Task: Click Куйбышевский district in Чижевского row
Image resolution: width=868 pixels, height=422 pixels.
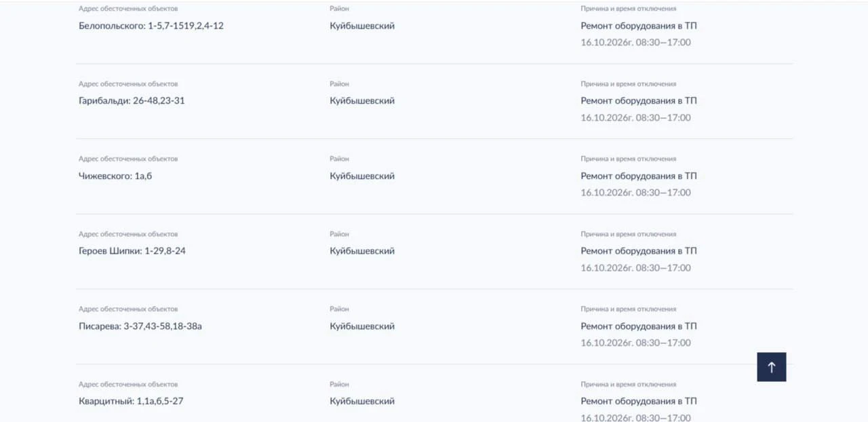Action: tap(362, 176)
